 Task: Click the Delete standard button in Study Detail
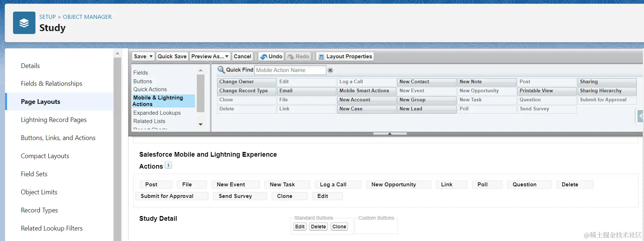coord(318,227)
